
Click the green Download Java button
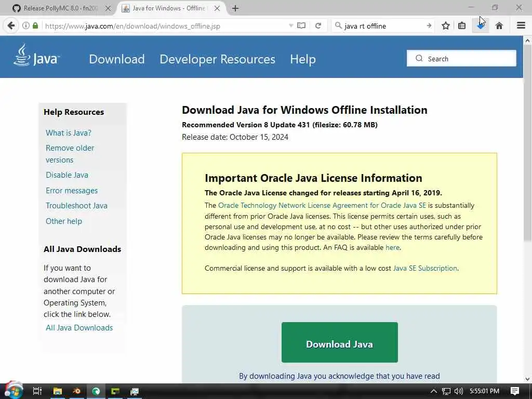340,342
